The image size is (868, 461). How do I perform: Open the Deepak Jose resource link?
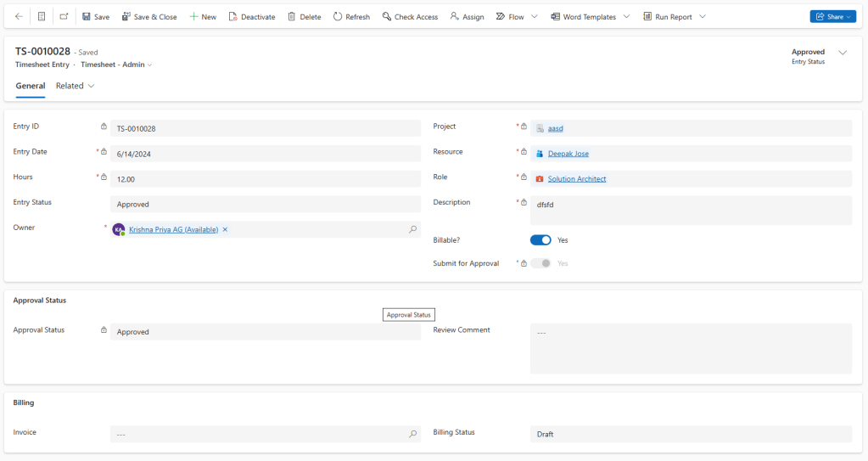(x=568, y=154)
